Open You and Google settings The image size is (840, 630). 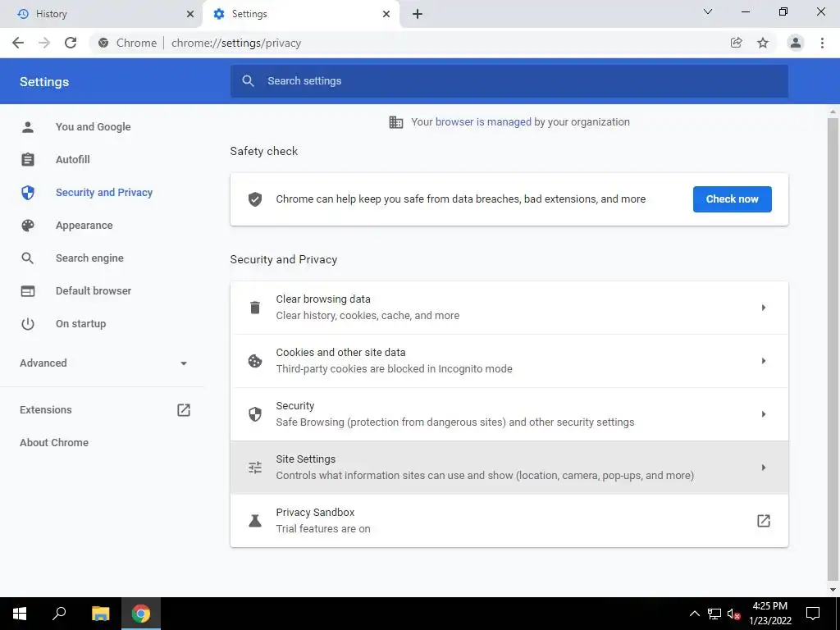click(94, 127)
